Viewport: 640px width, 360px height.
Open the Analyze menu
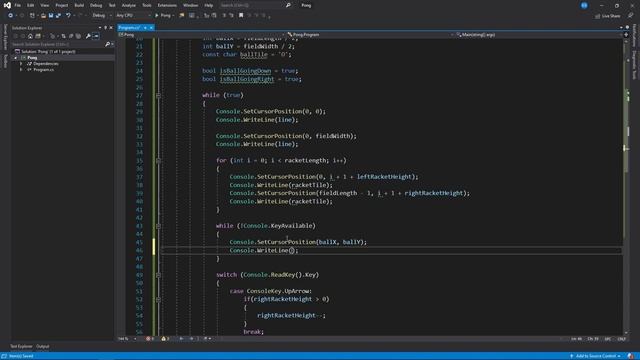[x=129, y=5]
